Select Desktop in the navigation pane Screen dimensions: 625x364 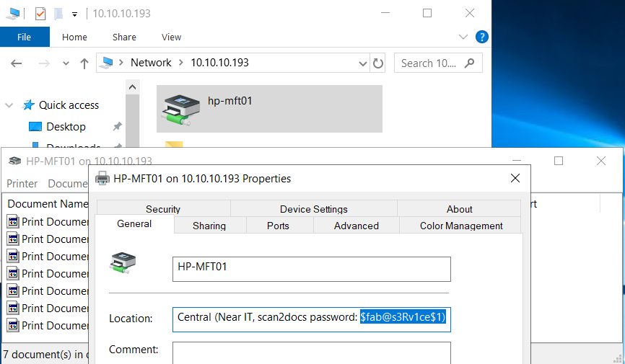[x=66, y=127]
